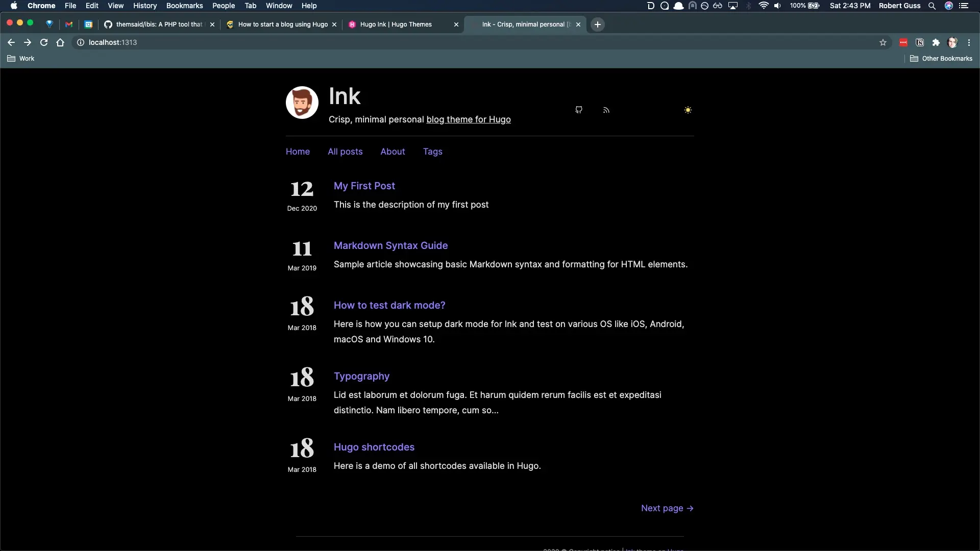The height and width of the screenshot is (551, 980).
Task: Open Chrome three-dot menu
Action: point(969,42)
